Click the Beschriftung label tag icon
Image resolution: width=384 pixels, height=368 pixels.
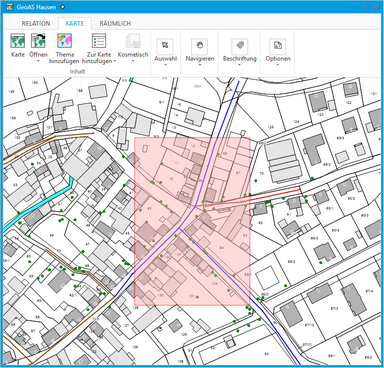point(240,46)
